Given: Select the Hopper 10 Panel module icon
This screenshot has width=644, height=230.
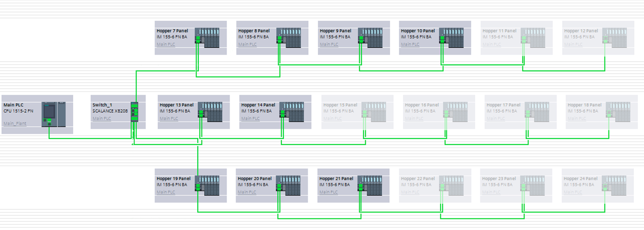Looking at the screenshot, I should [452, 38].
